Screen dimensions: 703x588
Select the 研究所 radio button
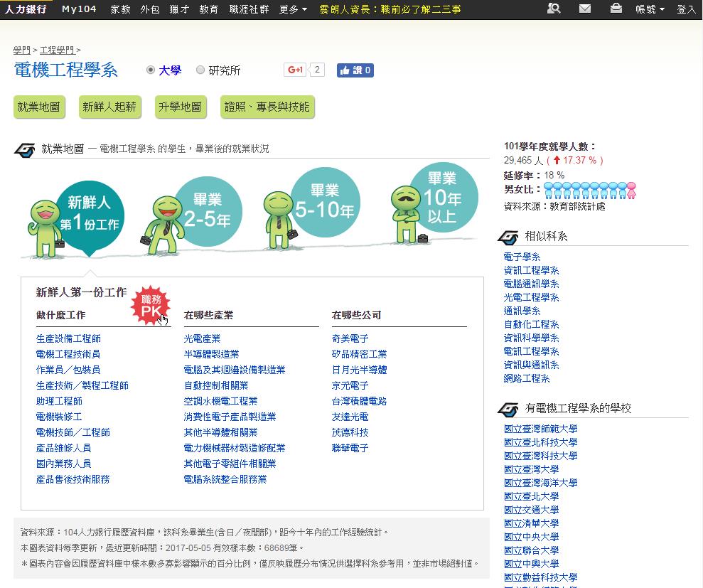pos(200,70)
